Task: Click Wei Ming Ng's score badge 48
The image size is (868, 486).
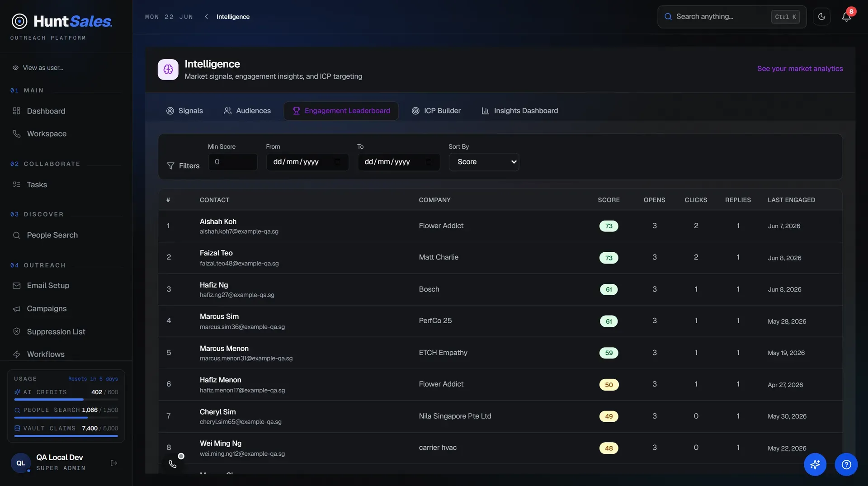Action: 609,448
